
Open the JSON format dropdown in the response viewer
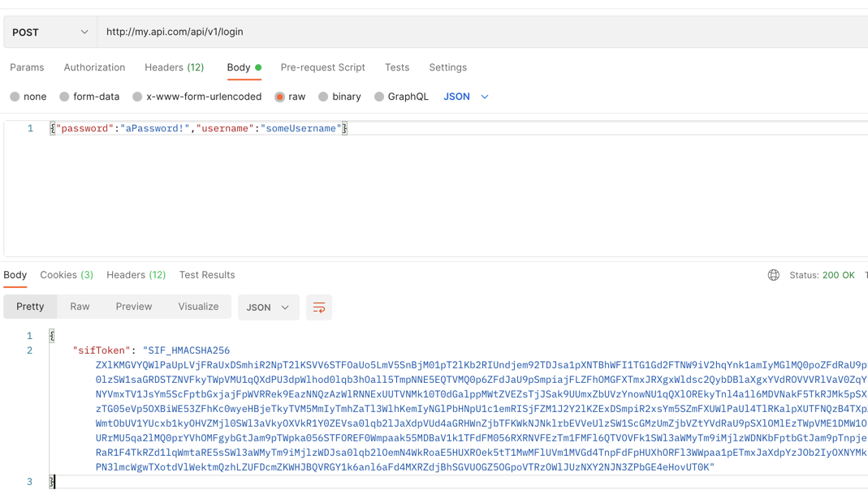pyautogui.click(x=268, y=307)
